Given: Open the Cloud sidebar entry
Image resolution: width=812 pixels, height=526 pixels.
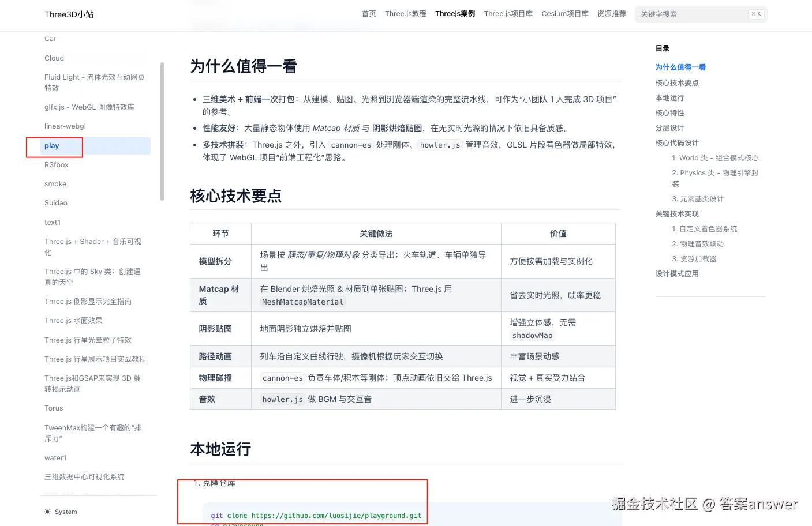Looking at the screenshot, I should [54, 58].
